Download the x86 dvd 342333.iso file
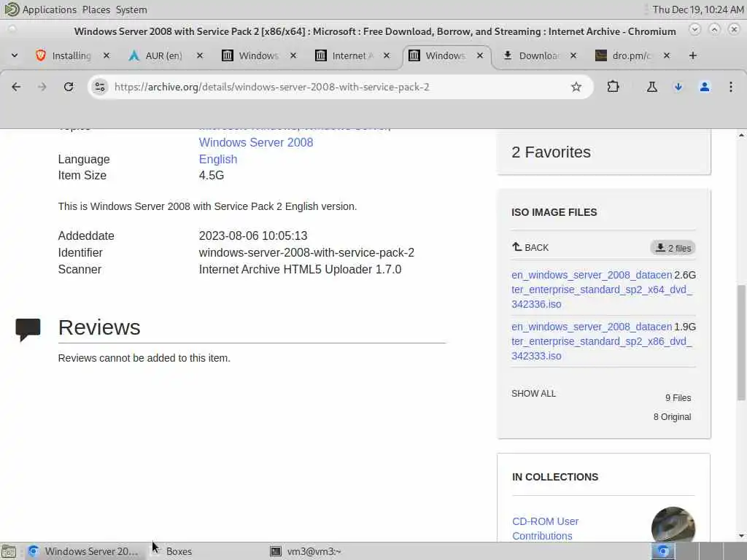 602,341
